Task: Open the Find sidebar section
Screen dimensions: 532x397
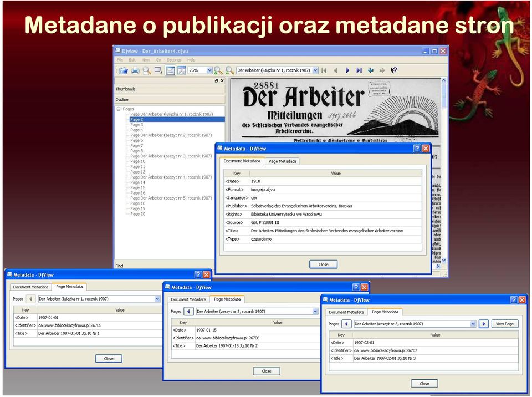Action: tap(165, 266)
